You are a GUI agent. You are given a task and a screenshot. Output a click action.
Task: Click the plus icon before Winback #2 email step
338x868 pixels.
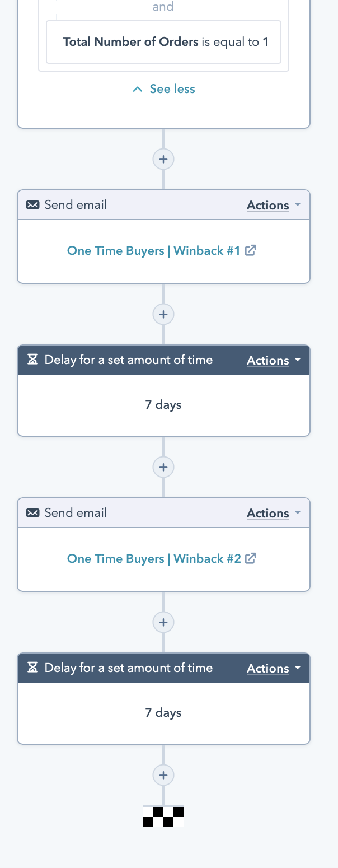point(163,467)
